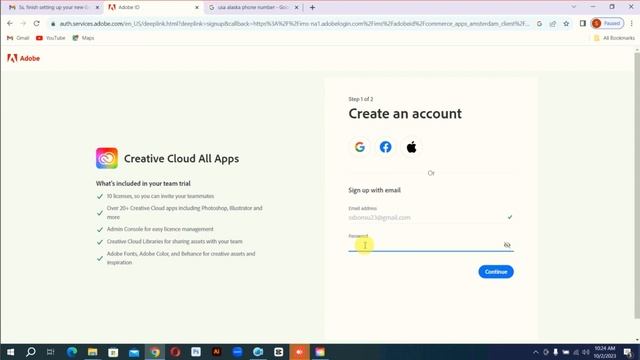Bookmark this page with the star

click(566, 24)
